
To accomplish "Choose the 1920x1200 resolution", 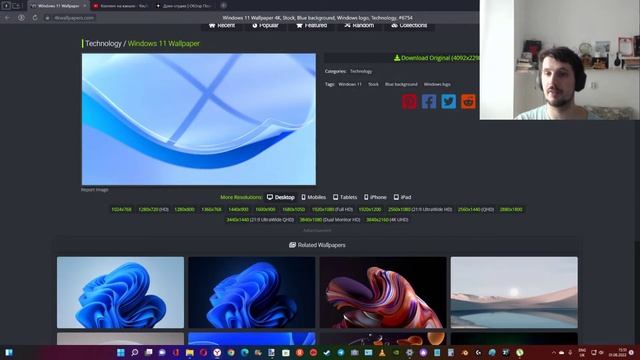I will (x=370, y=209).
